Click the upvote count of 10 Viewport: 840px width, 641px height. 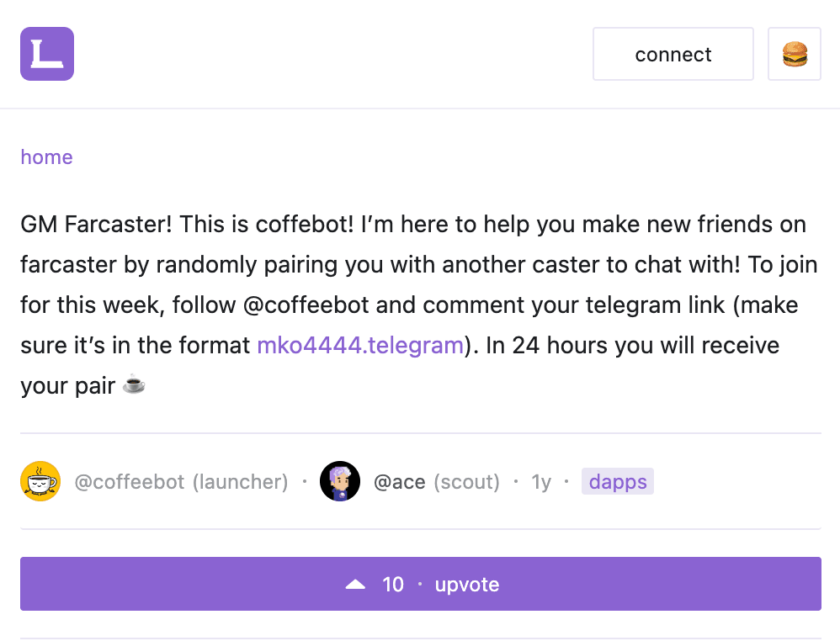tap(393, 585)
